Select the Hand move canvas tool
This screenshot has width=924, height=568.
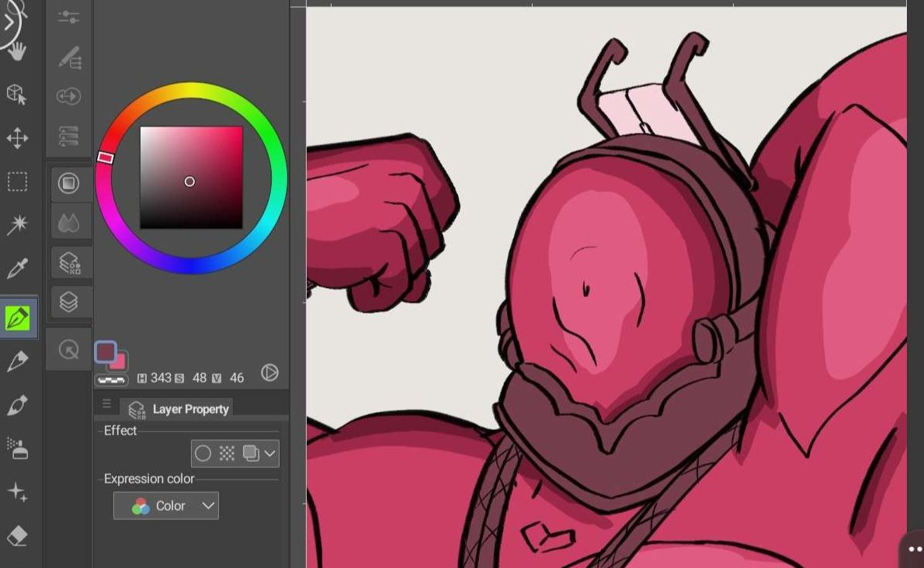point(17,51)
